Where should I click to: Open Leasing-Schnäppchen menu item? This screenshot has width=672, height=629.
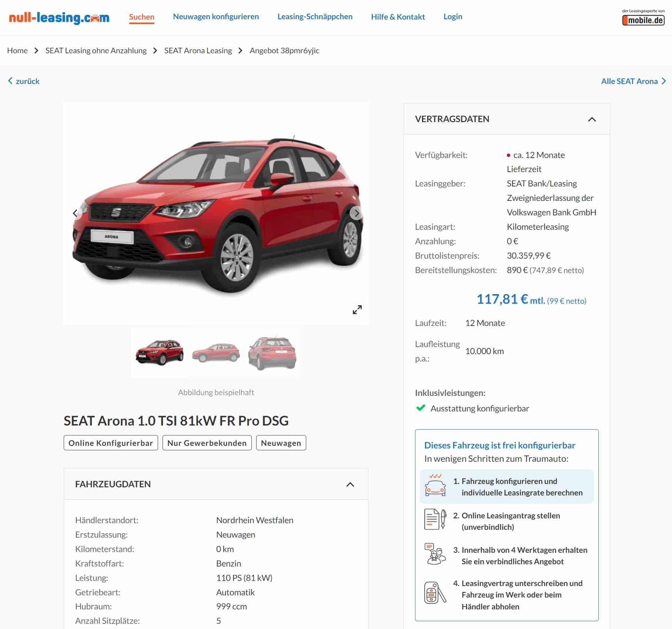(x=315, y=17)
